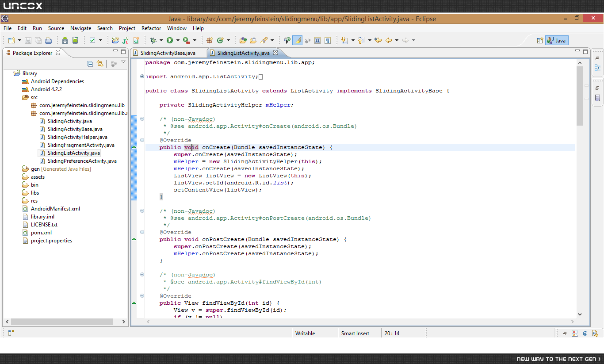Open the Source menu
Screen dimensions: 604x364
pyautogui.click(x=56, y=28)
